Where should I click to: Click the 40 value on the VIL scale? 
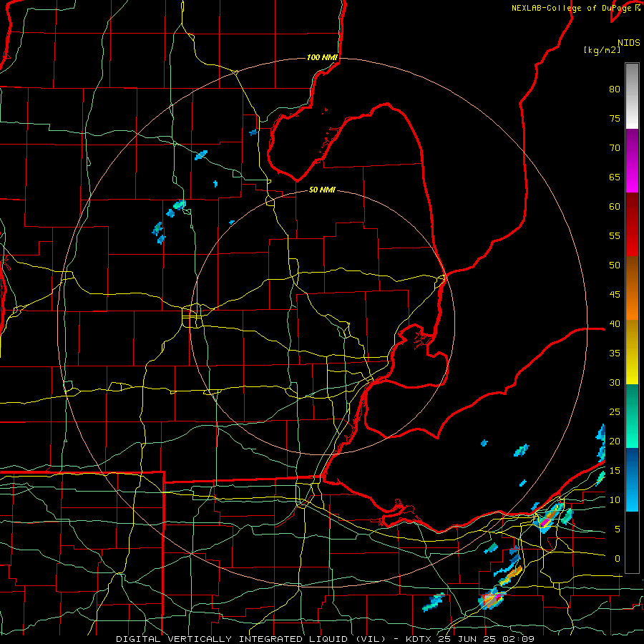(615, 324)
